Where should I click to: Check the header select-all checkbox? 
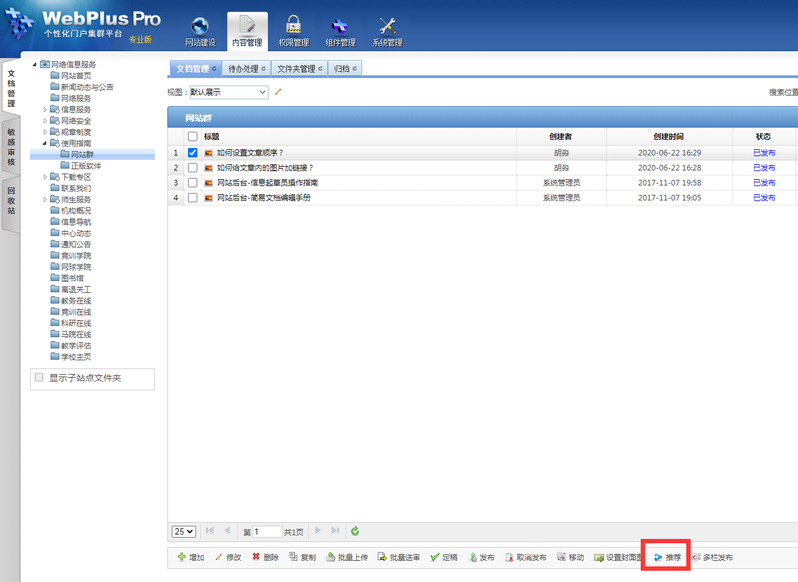tap(193, 136)
